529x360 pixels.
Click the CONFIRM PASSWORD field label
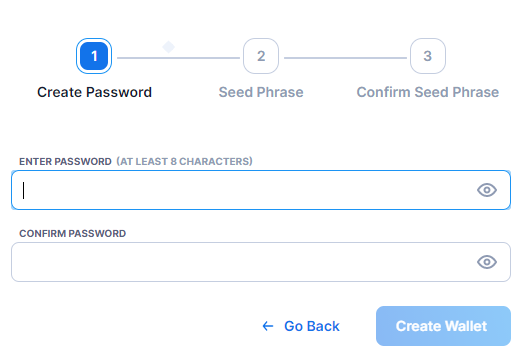73,233
